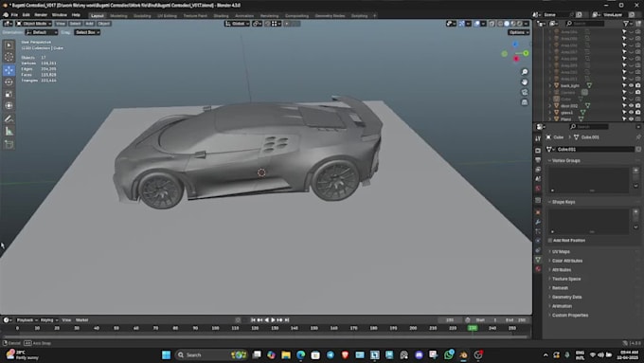This screenshot has width=644, height=363.
Task: Click the pin icon in the properties header
Action: pyautogui.click(x=638, y=136)
